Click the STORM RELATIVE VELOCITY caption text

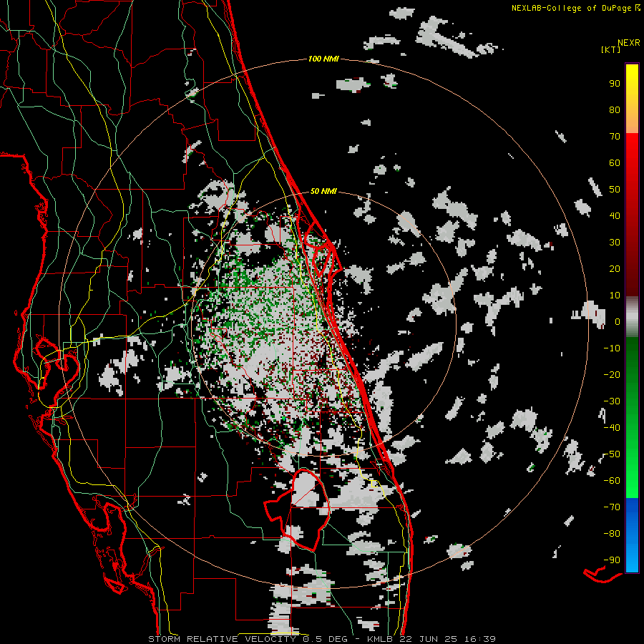pyautogui.click(x=222, y=639)
